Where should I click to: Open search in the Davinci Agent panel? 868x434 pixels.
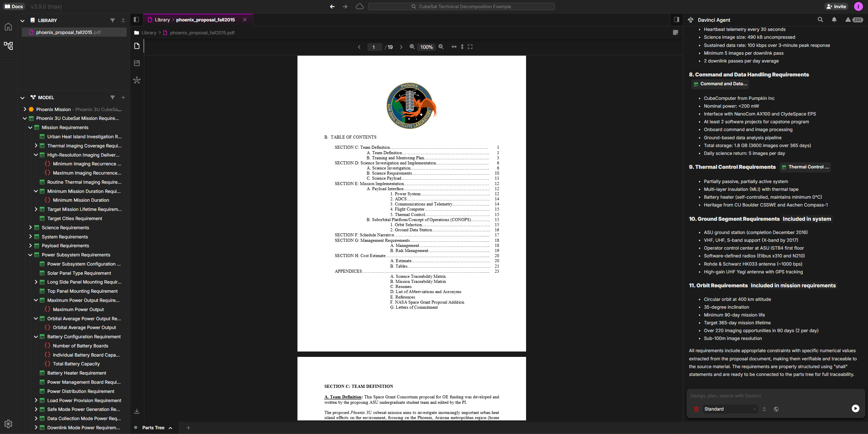coord(820,20)
